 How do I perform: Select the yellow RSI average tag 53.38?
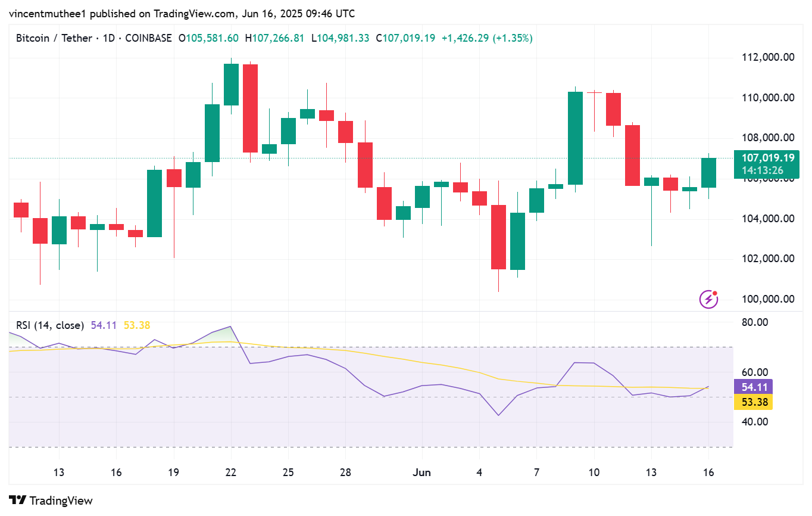pyautogui.click(x=753, y=402)
